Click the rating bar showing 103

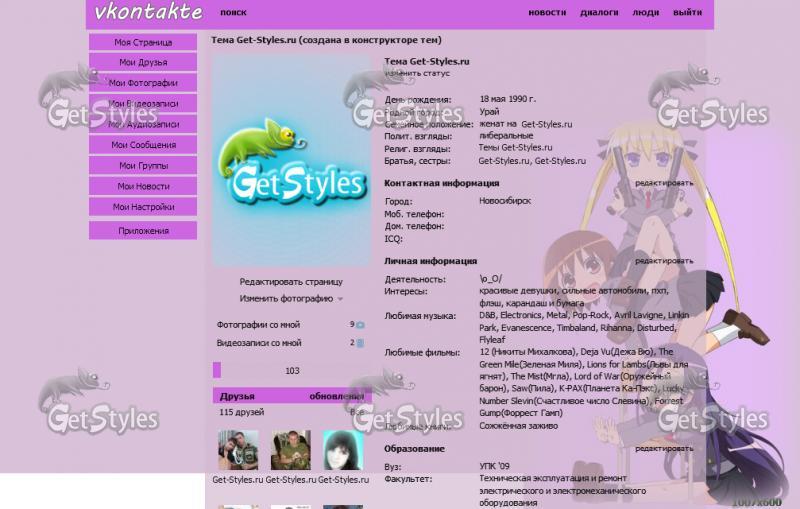[x=292, y=370]
